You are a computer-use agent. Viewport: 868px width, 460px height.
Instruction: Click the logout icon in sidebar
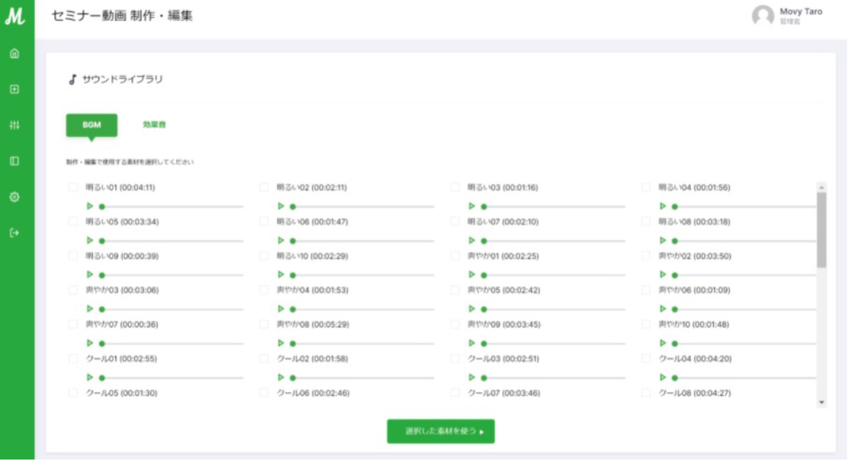(15, 233)
